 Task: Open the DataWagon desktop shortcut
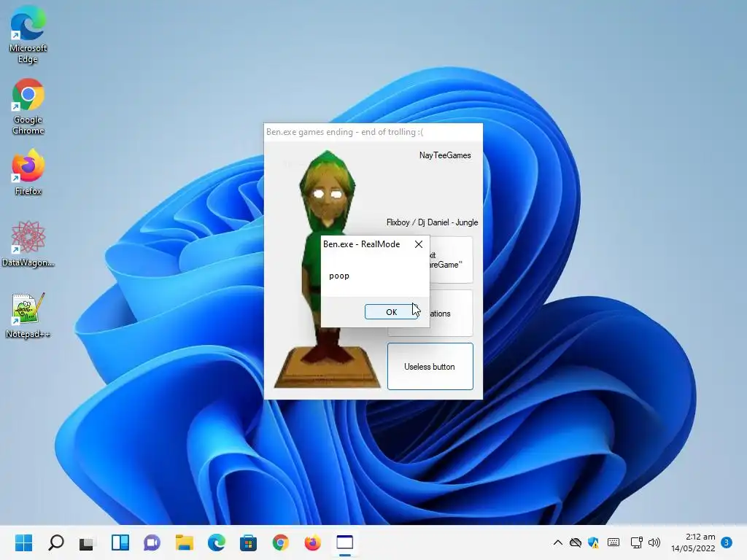tap(28, 244)
